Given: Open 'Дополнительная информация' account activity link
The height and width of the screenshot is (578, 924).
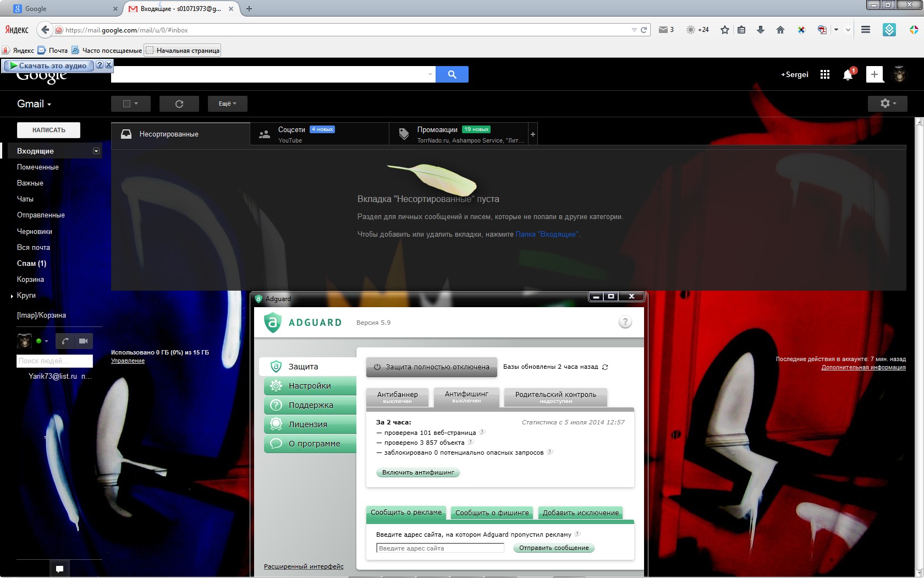Looking at the screenshot, I should click(x=864, y=367).
